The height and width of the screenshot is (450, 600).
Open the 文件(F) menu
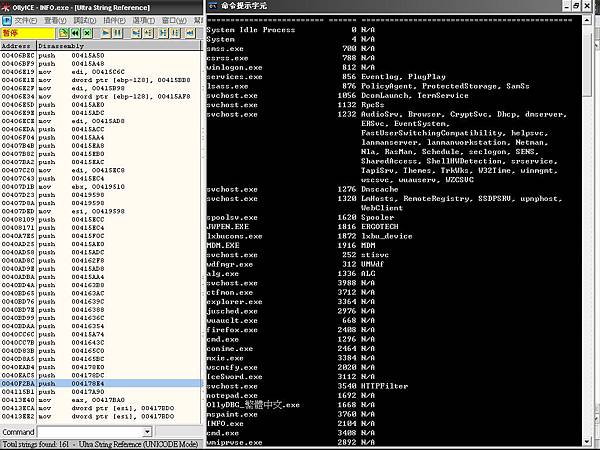26,21
